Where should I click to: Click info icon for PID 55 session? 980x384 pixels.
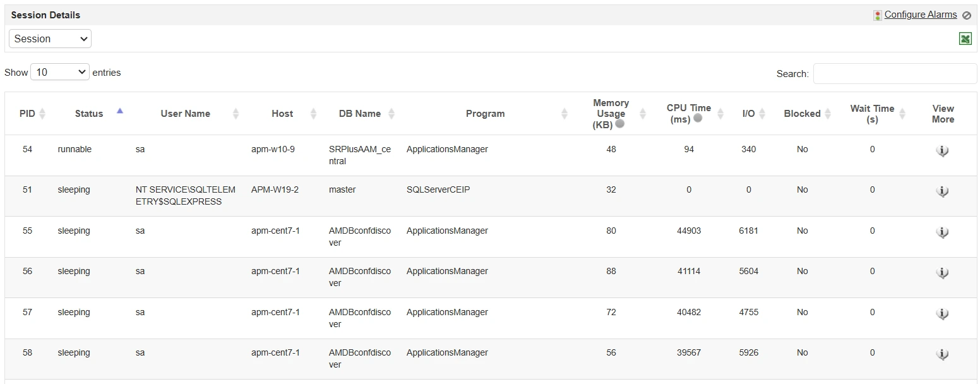(942, 232)
